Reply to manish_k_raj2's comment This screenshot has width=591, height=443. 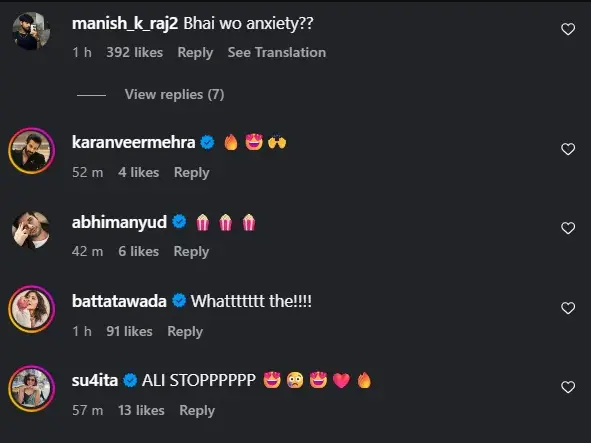click(x=195, y=52)
